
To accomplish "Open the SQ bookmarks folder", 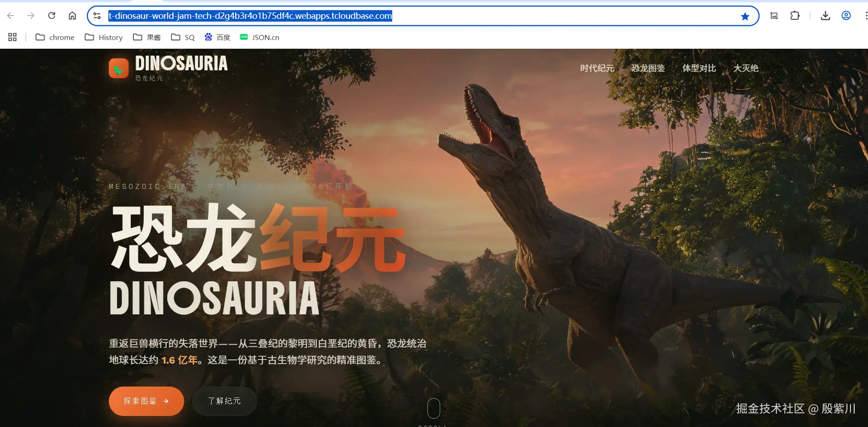I will point(183,37).
